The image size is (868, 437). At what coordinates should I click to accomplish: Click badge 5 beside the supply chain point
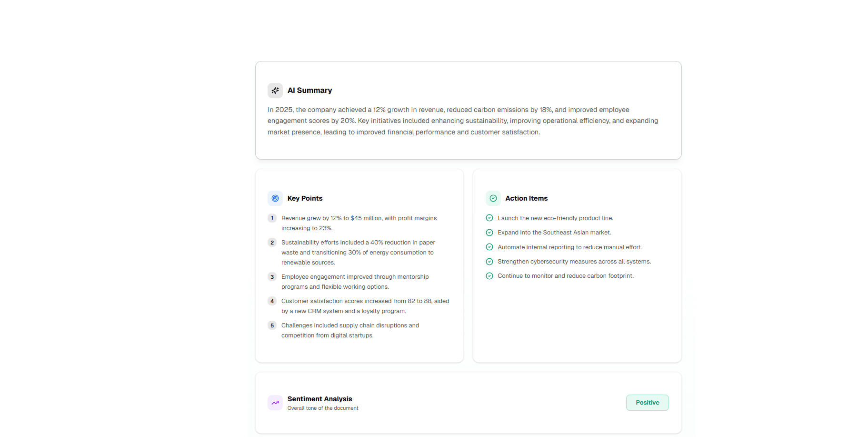tap(272, 325)
